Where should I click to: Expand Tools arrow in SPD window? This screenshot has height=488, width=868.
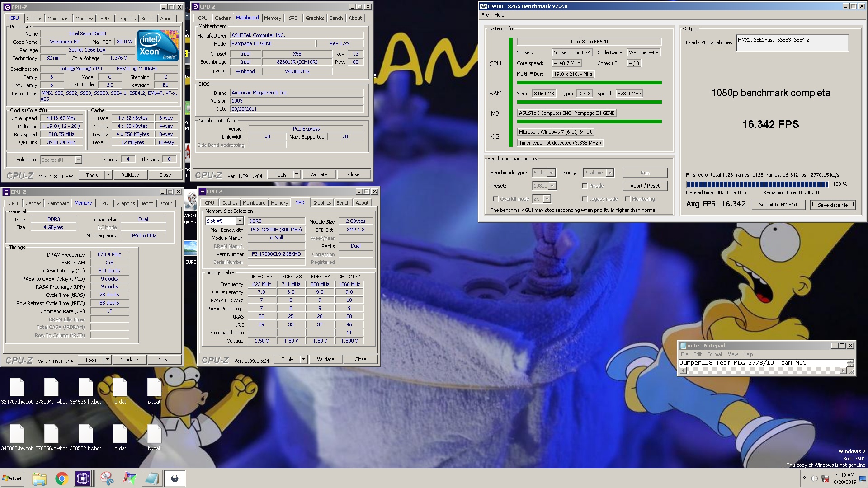303,359
